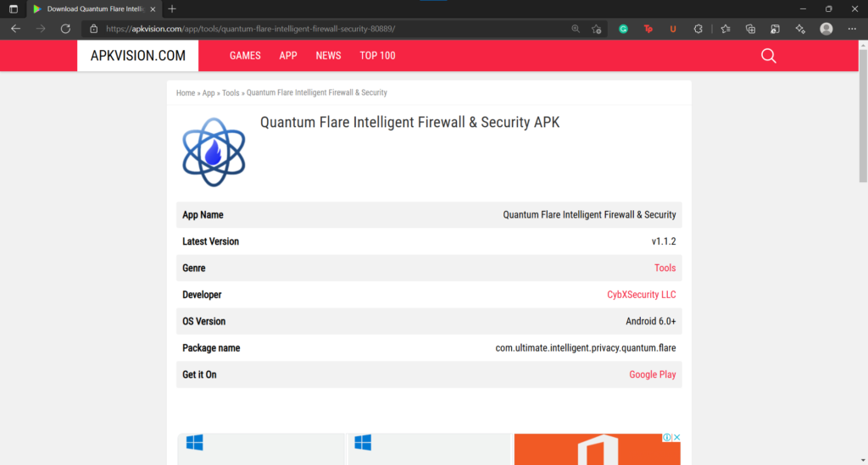Open the Google Play link
The height and width of the screenshot is (465, 868).
(652, 374)
